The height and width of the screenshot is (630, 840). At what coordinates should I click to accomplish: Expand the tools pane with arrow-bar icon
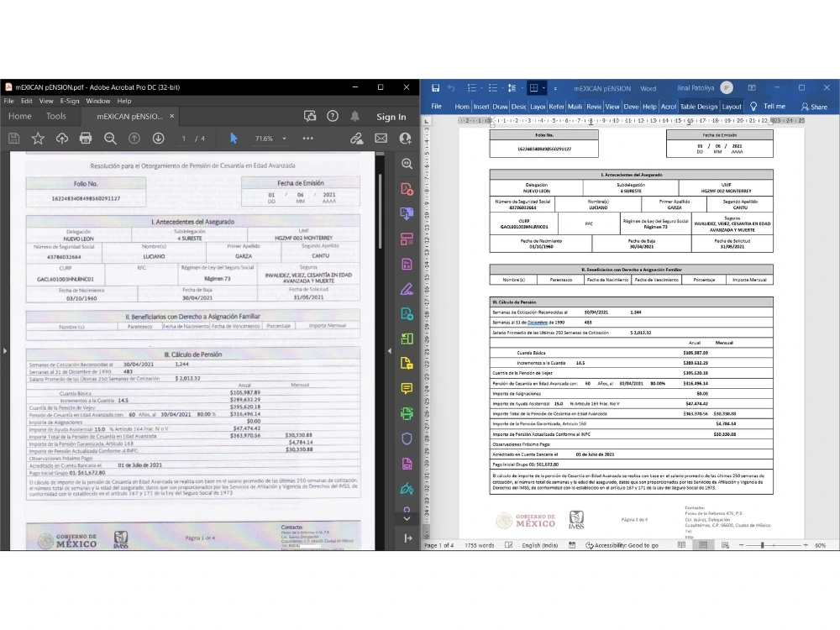[x=407, y=538]
